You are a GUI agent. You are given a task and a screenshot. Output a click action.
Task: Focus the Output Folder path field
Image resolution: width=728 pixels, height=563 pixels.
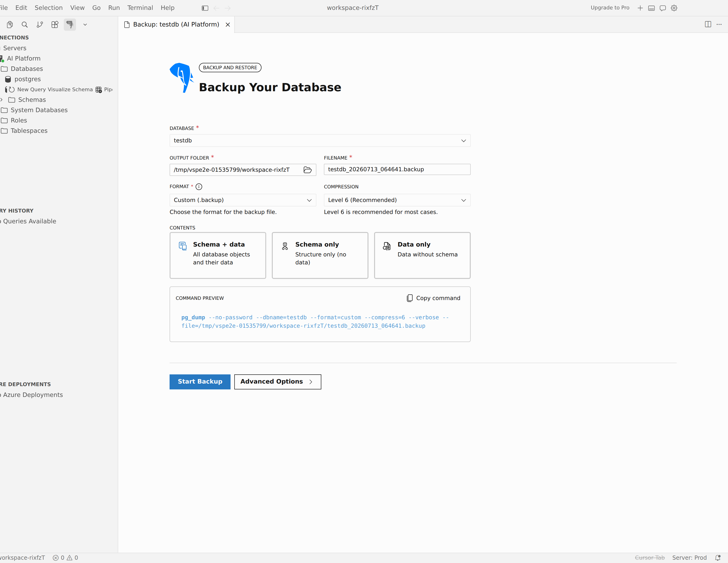(x=243, y=170)
